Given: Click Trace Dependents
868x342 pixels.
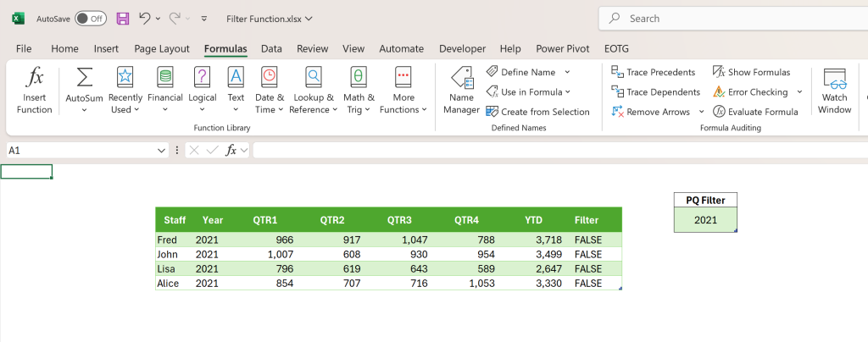Looking at the screenshot, I should [x=655, y=91].
